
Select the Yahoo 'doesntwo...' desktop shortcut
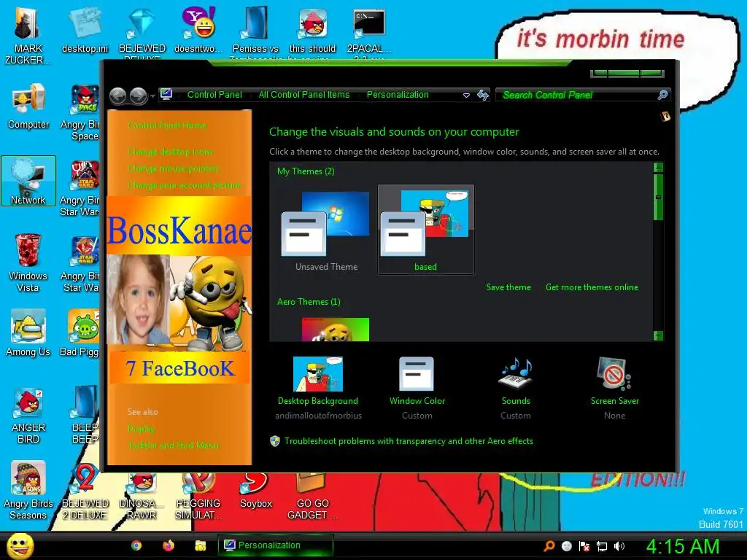click(198, 31)
